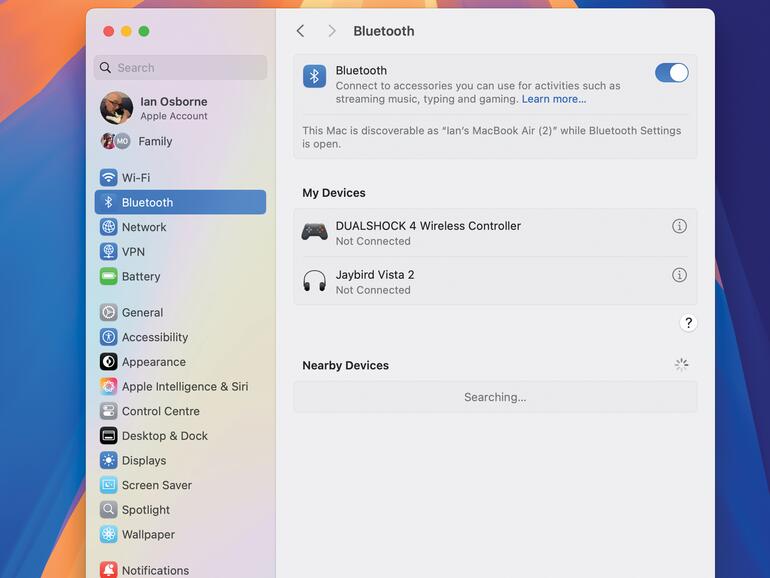Image resolution: width=770 pixels, height=578 pixels.
Task: Open help with the question mark button
Action: [688, 323]
